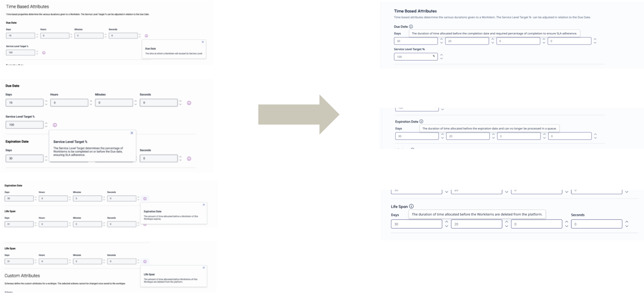Click the info icon beside the new Due Date heading
Image resolution: width=644 pixels, height=297 pixels.
(x=411, y=27)
